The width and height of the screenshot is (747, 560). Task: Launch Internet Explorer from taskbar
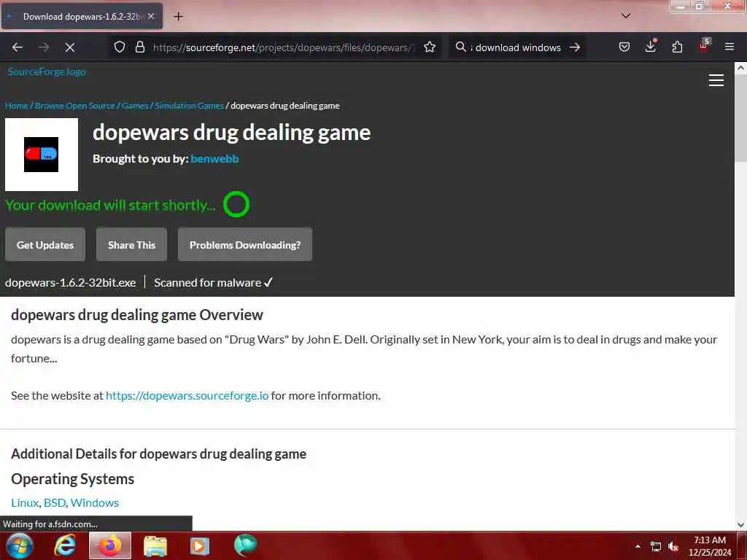click(x=65, y=545)
